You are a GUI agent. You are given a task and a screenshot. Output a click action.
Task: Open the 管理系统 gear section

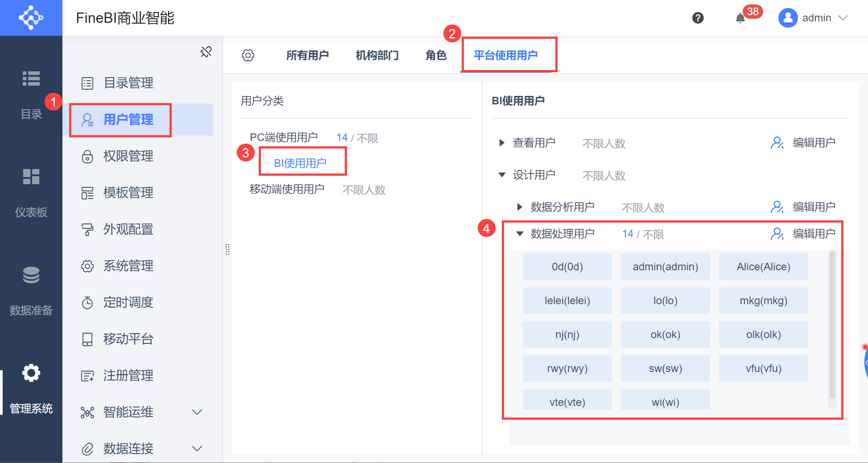(x=31, y=389)
